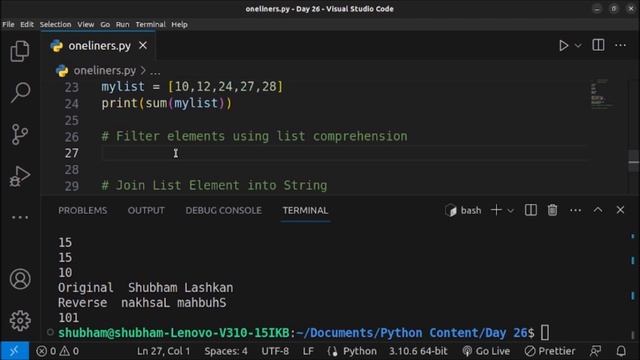Viewport: 640px width, 360px height.
Task: Show additional views ellipsis in activity bar
Action: click(x=20, y=218)
